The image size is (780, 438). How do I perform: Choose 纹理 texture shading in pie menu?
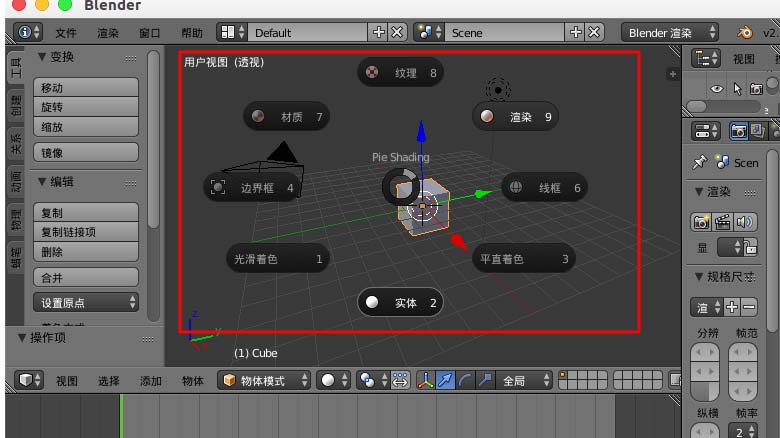401,73
